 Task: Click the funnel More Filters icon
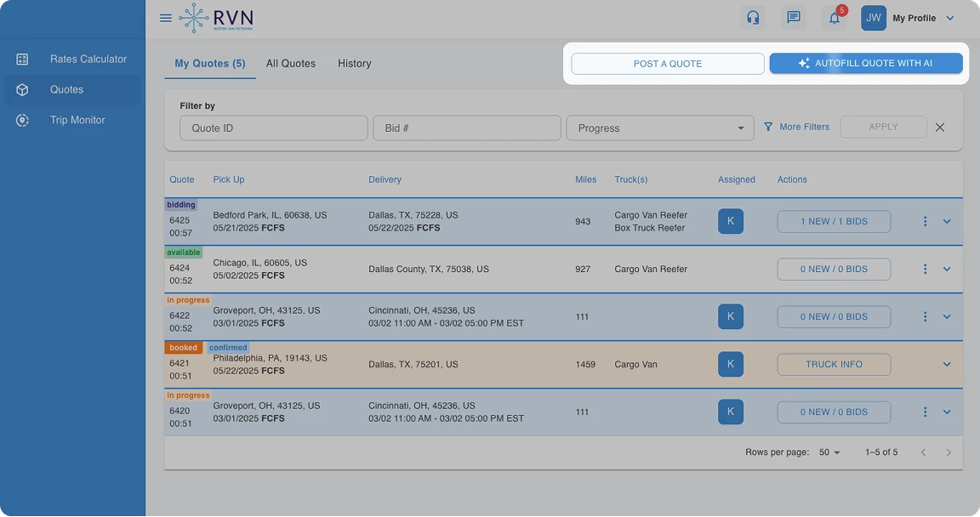(768, 128)
